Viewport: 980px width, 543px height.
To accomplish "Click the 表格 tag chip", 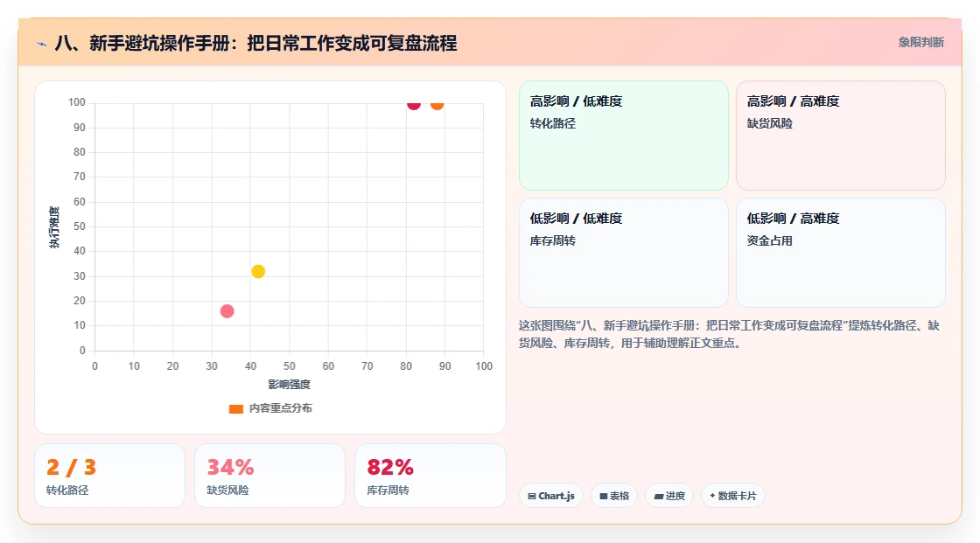I will pyautogui.click(x=614, y=496).
